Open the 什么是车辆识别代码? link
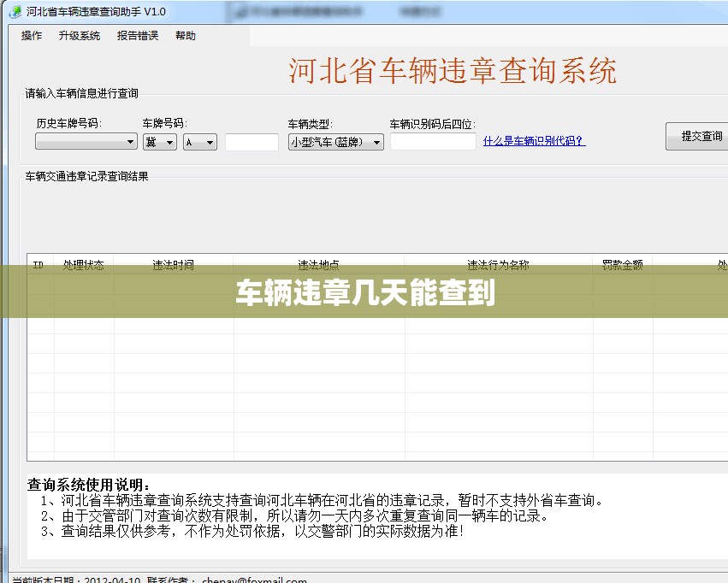Image resolution: width=728 pixels, height=583 pixels. (535, 141)
